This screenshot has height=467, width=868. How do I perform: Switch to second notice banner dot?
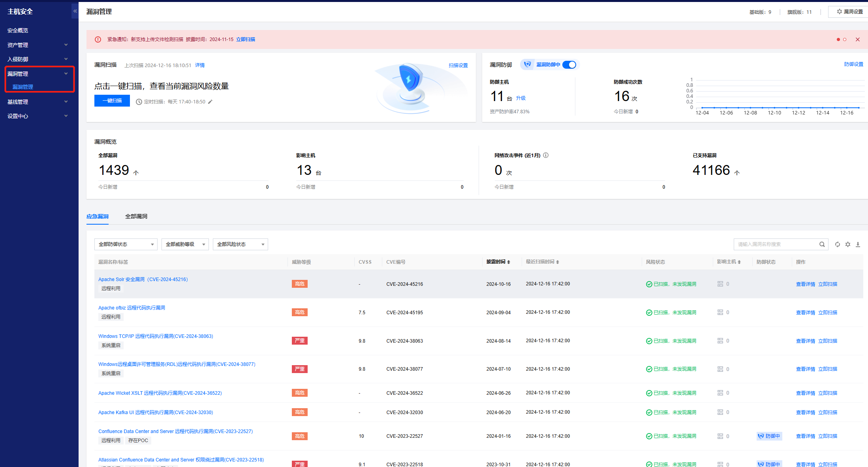click(845, 39)
